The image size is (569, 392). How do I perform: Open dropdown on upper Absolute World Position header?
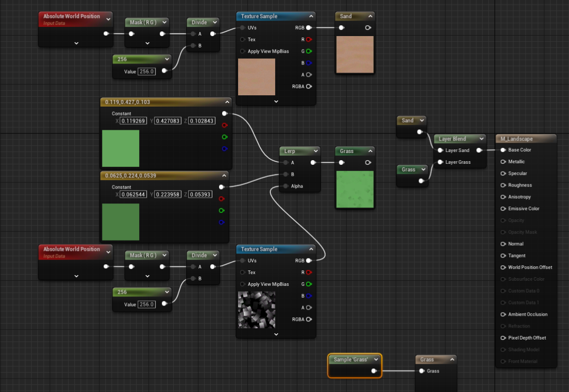(108, 19)
